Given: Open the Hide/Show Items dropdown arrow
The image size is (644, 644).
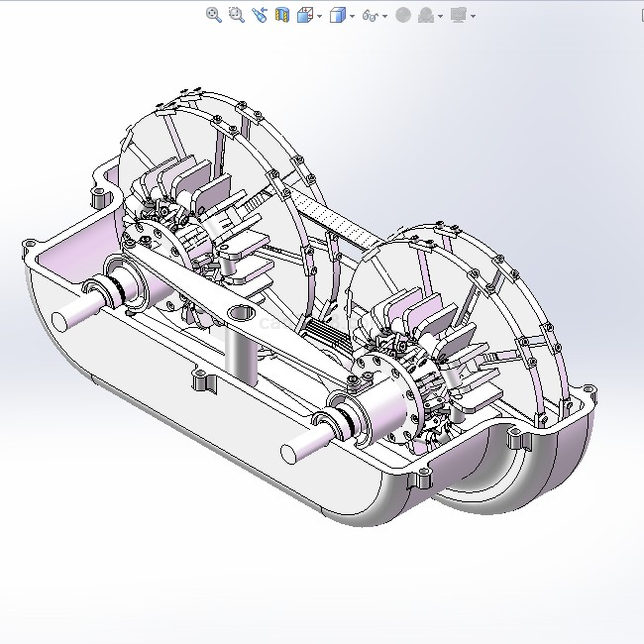Looking at the screenshot, I should (384, 16).
